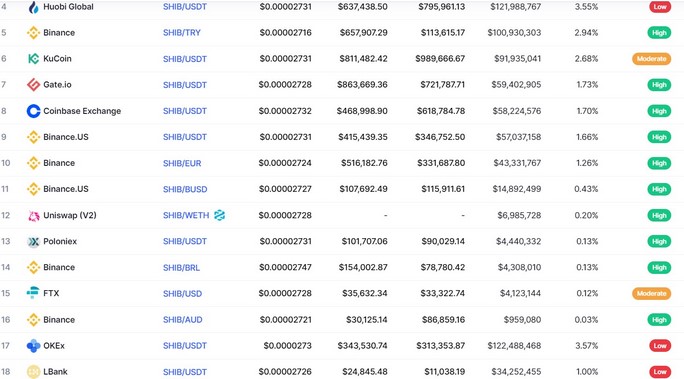
Task: Click the Gate.io red diamond logo
Action: (34, 85)
